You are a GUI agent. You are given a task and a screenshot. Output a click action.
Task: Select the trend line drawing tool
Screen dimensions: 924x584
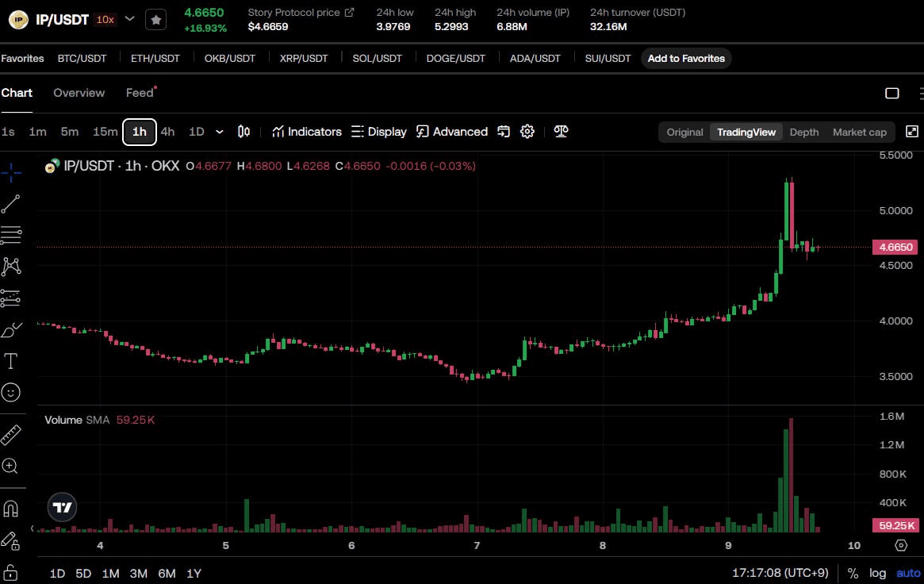pyautogui.click(x=11, y=204)
